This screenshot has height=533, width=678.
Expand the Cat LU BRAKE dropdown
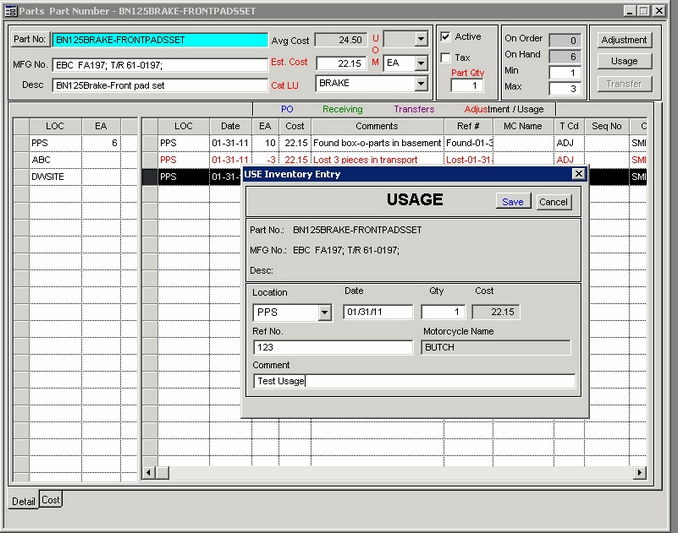(x=420, y=84)
